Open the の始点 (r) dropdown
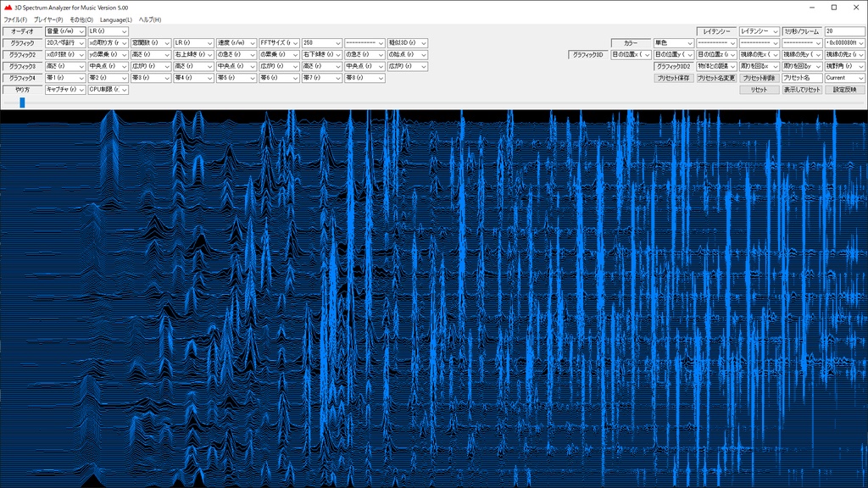The width and height of the screenshot is (868, 488). [x=408, y=55]
